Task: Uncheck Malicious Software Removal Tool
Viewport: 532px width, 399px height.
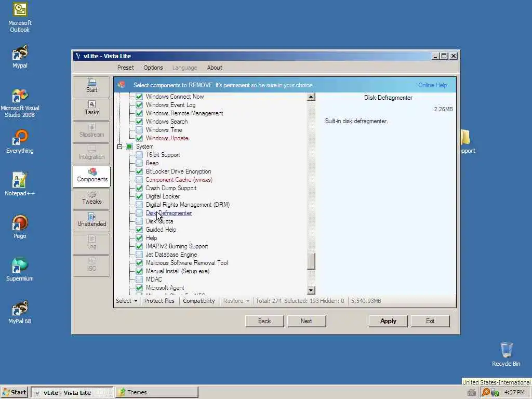Action: tap(139, 263)
